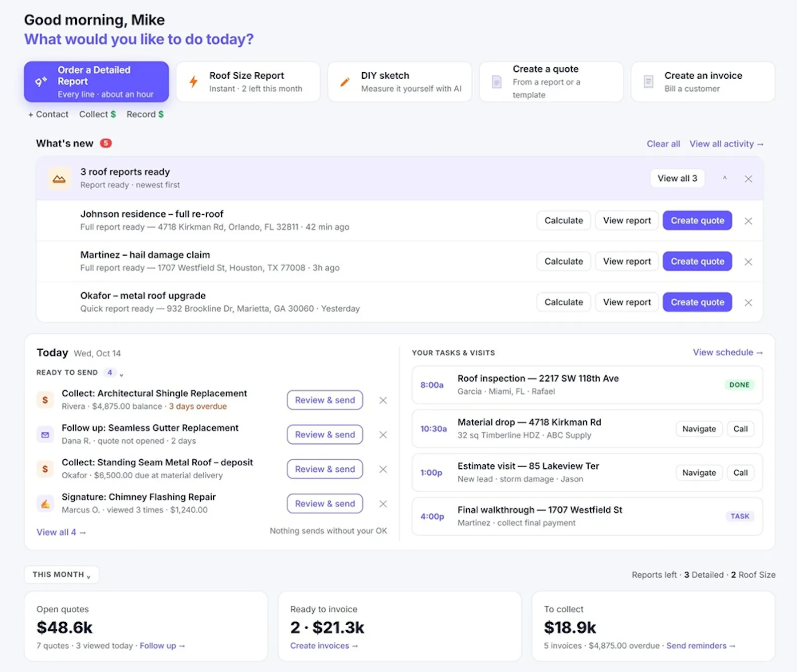Click Create quote for Okafor metal roof upgrade

697,302
